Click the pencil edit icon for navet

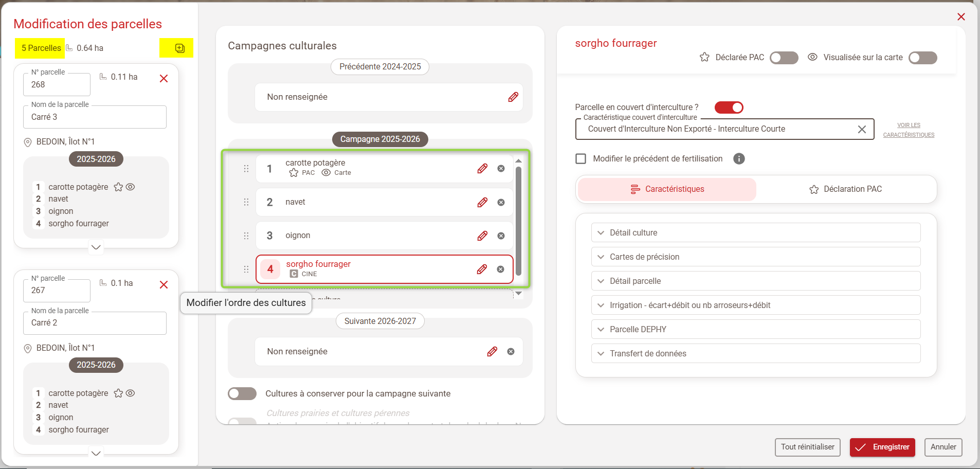pyautogui.click(x=482, y=203)
